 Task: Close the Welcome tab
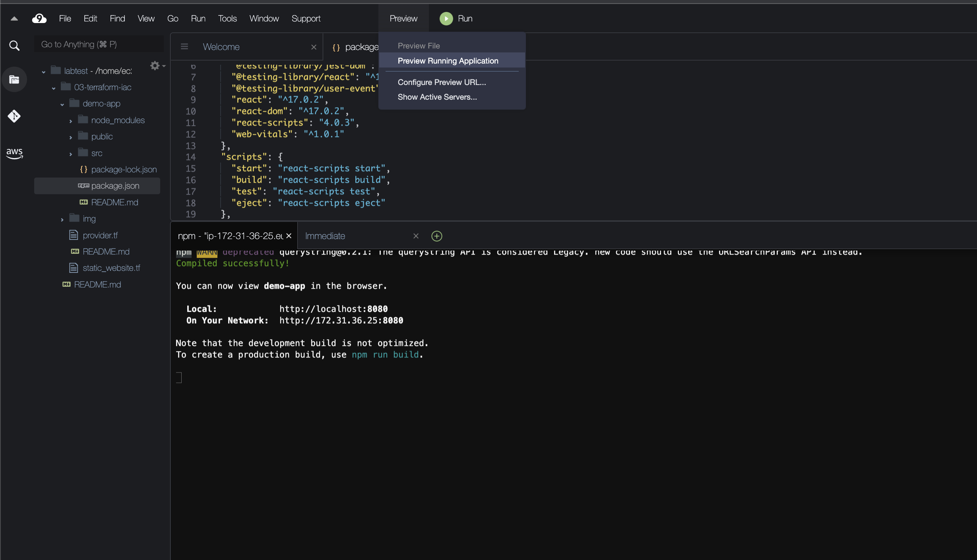pos(314,47)
